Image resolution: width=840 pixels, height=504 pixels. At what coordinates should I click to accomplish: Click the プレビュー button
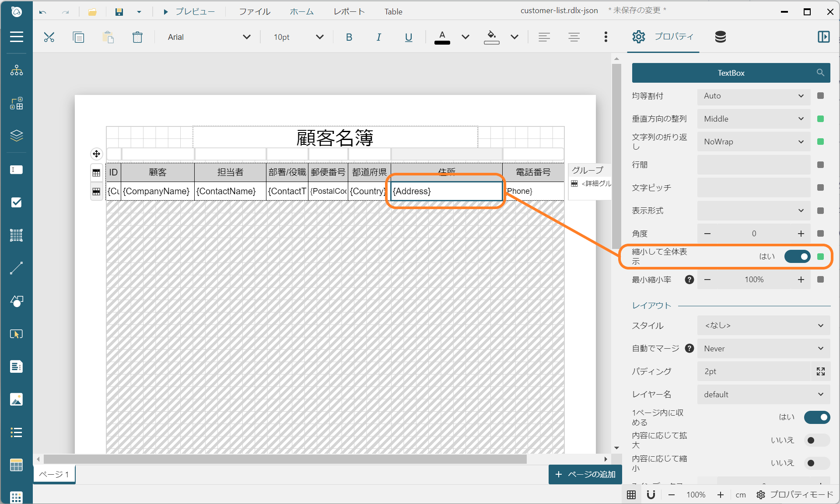click(x=189, y=12)
